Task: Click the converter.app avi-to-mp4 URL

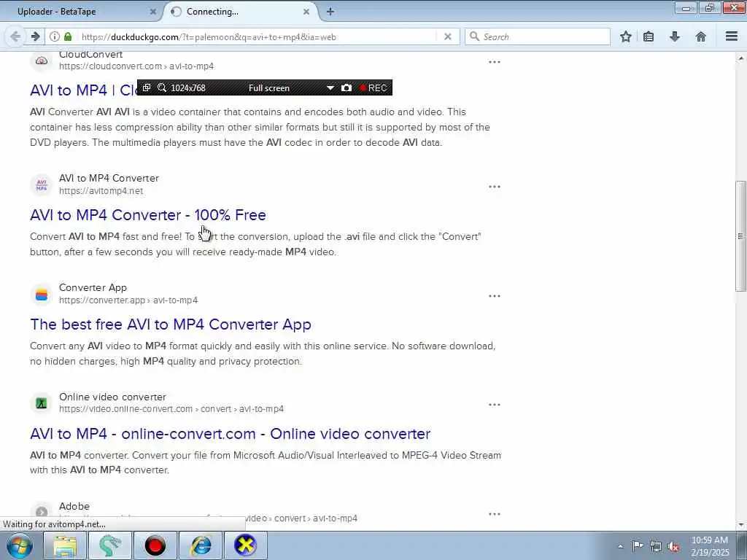Action: pyautogui.click(x=128, y=300)
